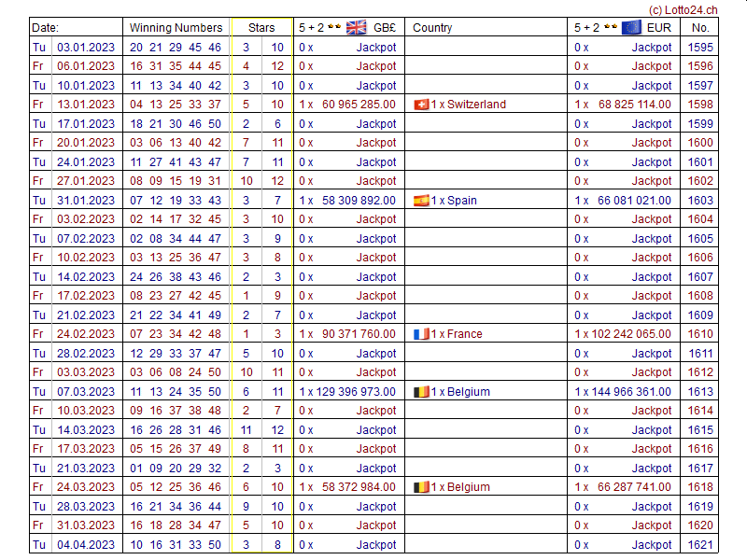Click the EUR Jackpot text for draw 1621
Image resolution: width=747 pixels, height=560 pixels.
coord(651,545)
